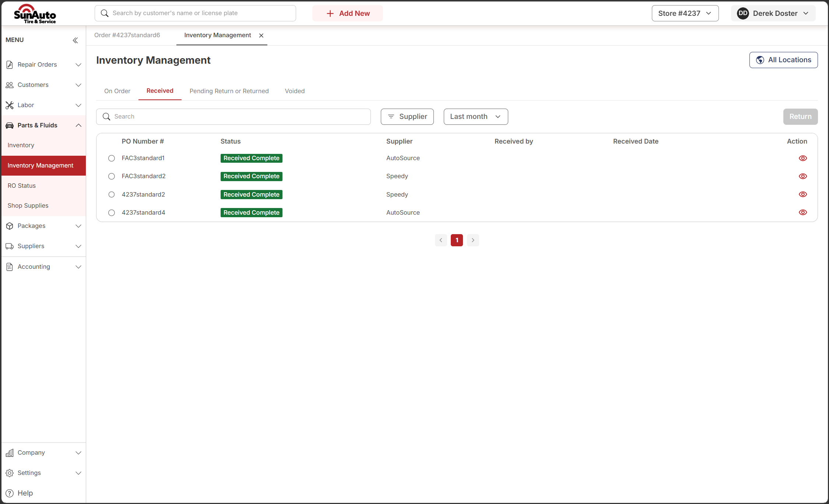Click the customer name or plate search field
This screenshot has height=504, width=829.
195,13
